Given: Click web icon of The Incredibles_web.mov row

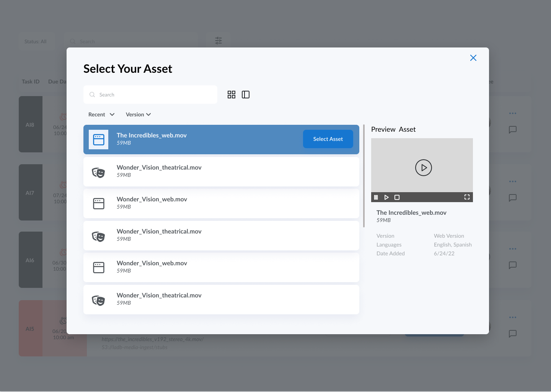Looking at the screenshot, I should (x=99, y=140).
